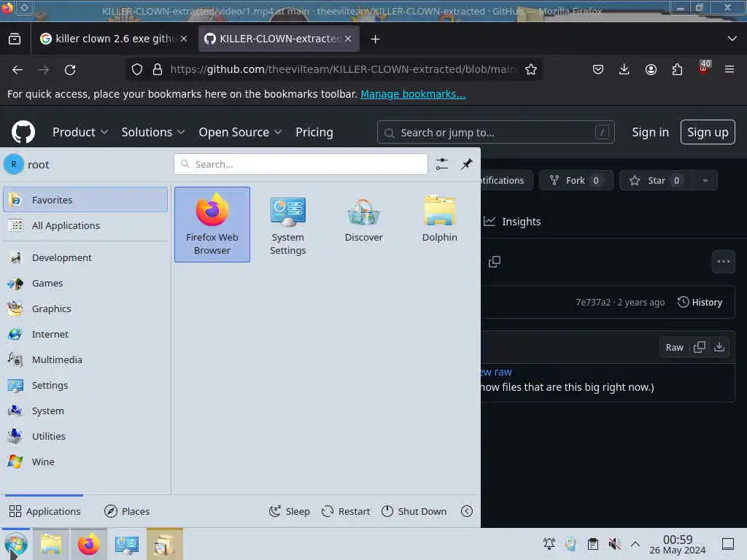Open the System category
The image size is (747, 560).
coord(85,411)
